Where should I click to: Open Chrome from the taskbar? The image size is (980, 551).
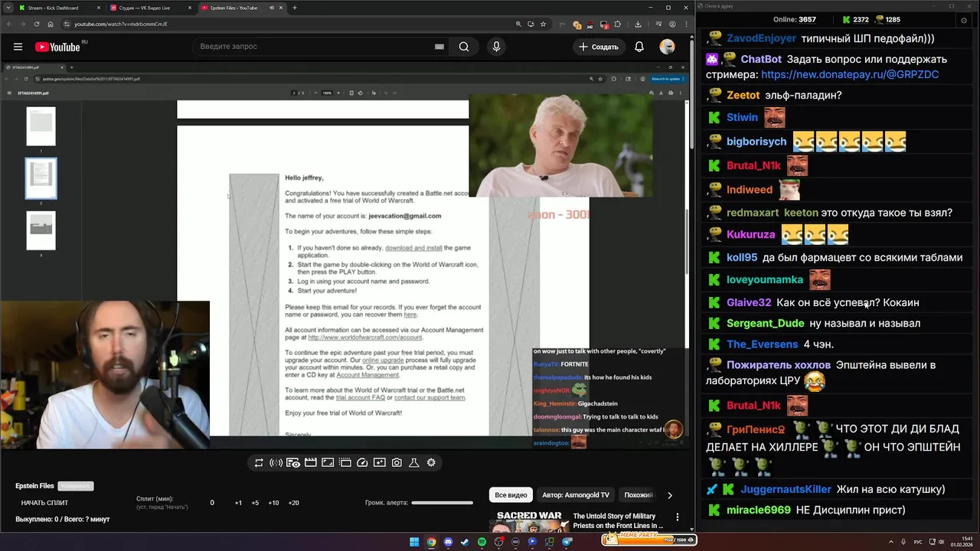(x=431, y=542)
